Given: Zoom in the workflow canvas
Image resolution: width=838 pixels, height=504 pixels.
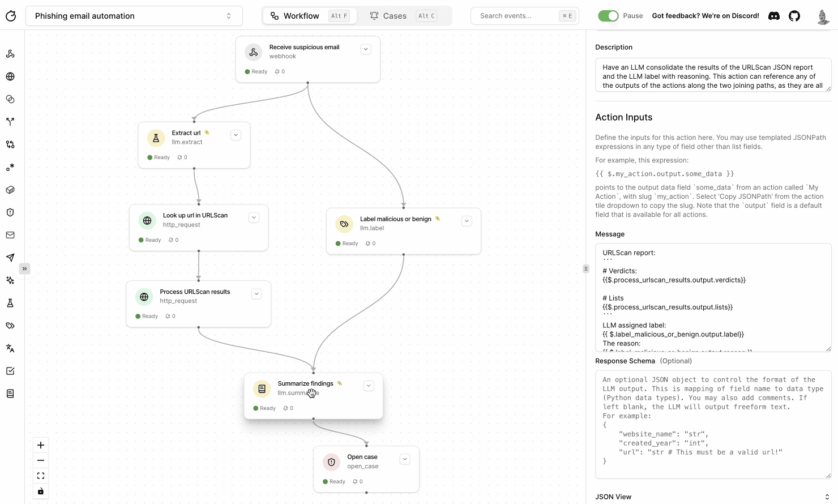Looking at the screenshot, I should pos(41,445).
